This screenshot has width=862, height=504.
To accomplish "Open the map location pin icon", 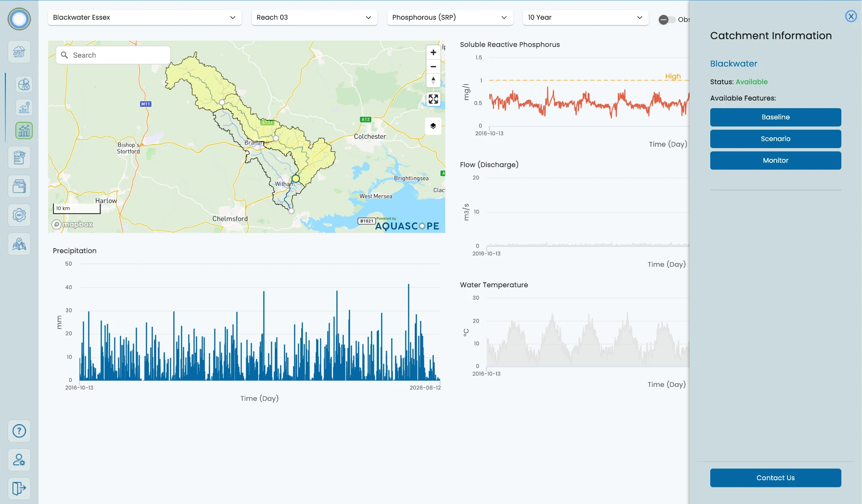I will 19,244.
